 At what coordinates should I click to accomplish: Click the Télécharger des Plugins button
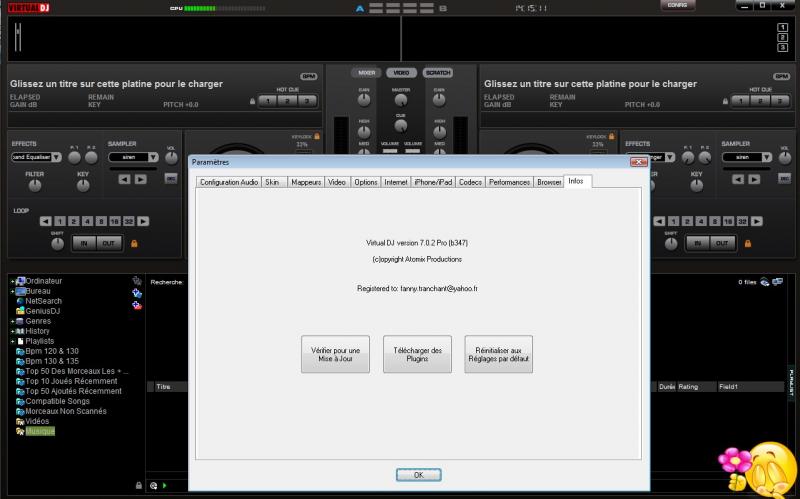417,354
